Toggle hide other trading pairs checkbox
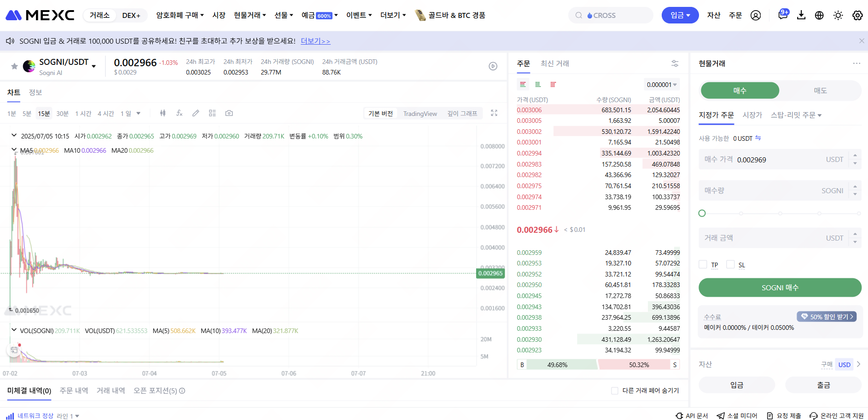 (x=615, y=391)
